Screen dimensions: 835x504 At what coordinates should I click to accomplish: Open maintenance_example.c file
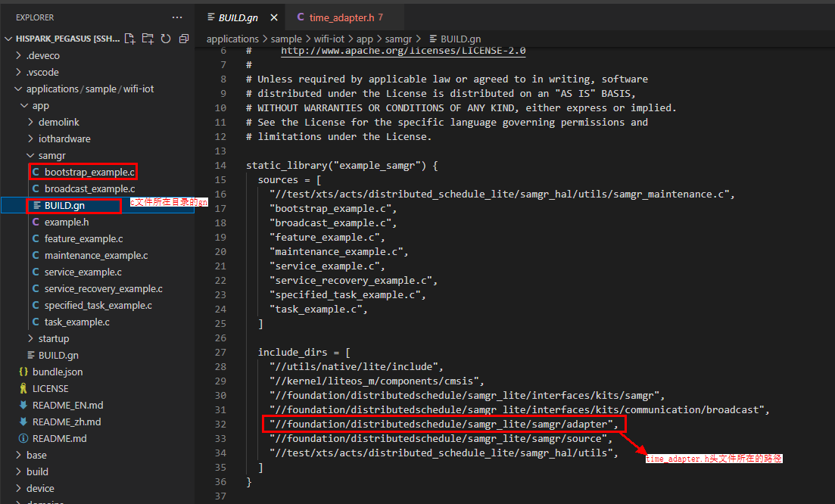pos(96,256)
